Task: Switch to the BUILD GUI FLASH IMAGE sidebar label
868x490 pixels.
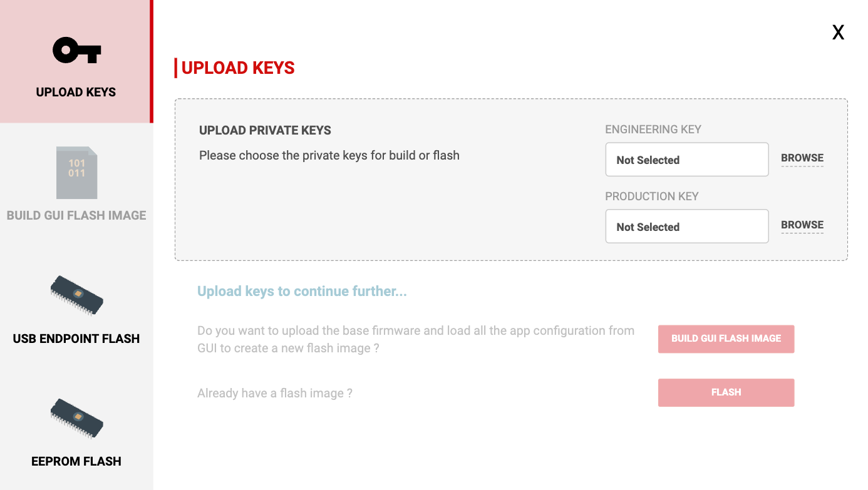Action: 76,215
